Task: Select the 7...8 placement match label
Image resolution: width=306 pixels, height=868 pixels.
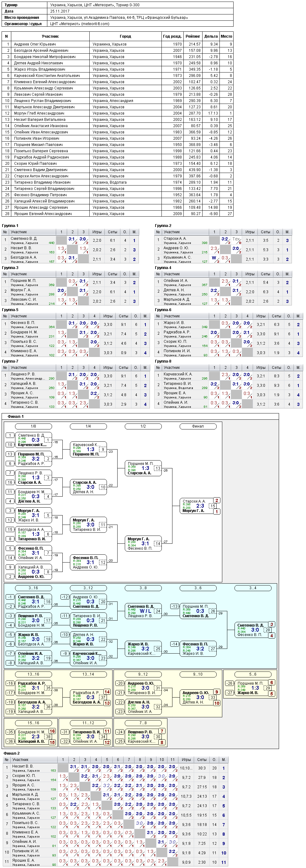Action: click(143, 723)
